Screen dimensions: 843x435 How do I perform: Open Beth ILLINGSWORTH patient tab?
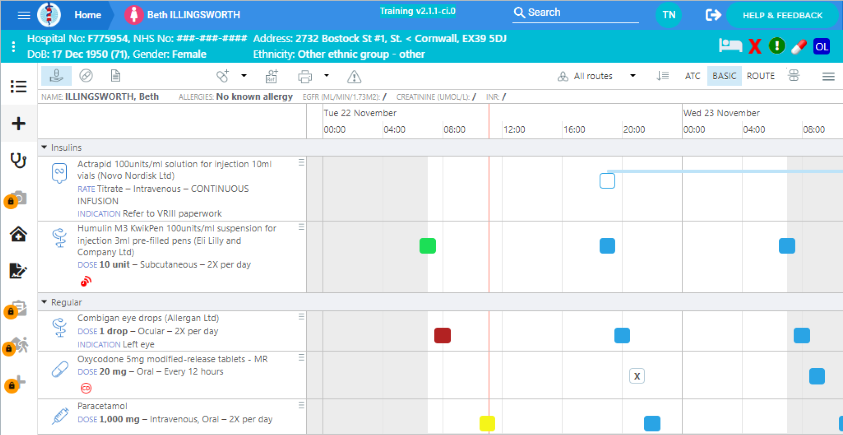183,15
